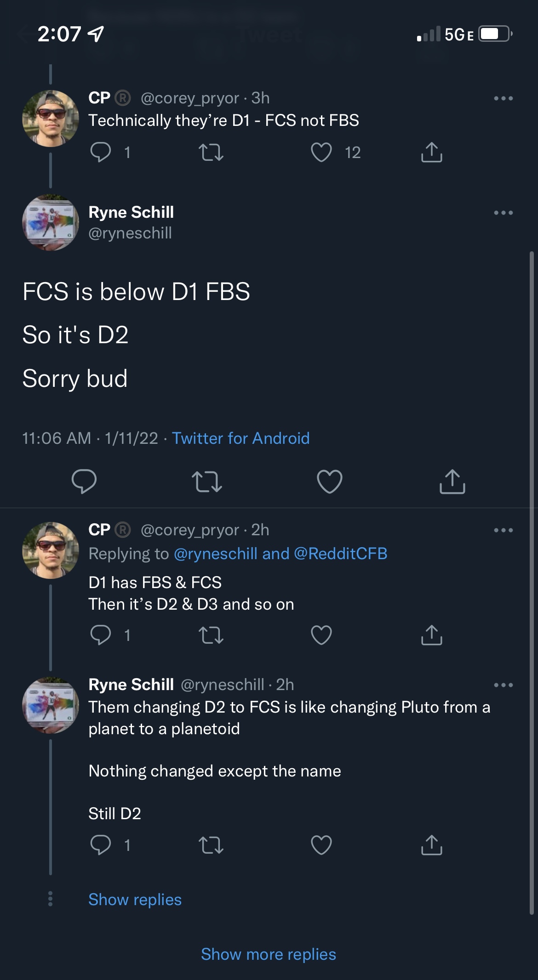
Task: Open more options for CP's top tweet
Action: [503, 98]
